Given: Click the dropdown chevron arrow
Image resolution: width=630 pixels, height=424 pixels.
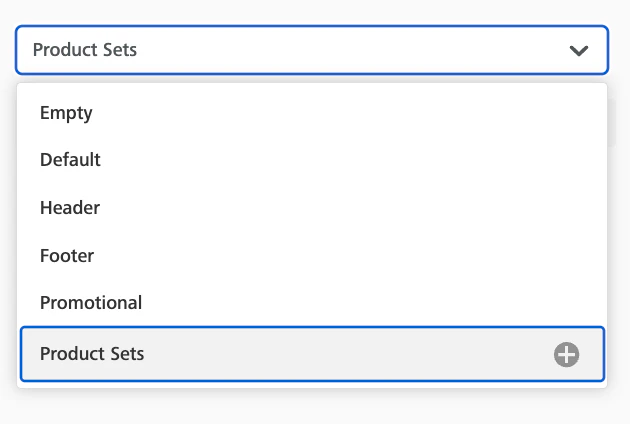Looking at the screenshot, I should tap(578, 51).
